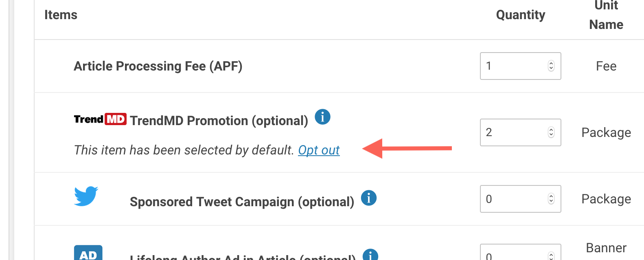Image resolution: width=644 pixels, height=260 pixels.
Task: Click the Items column header
Action: [x=61, y=15]
